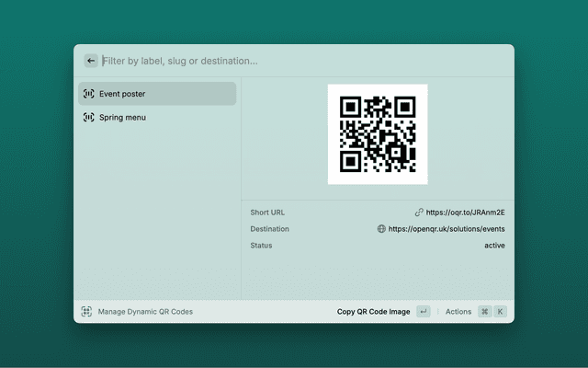The width and height of the screenshot is (588, 368).
Task: Click the QR icon beside Event poster
Action: pos(88,94)
